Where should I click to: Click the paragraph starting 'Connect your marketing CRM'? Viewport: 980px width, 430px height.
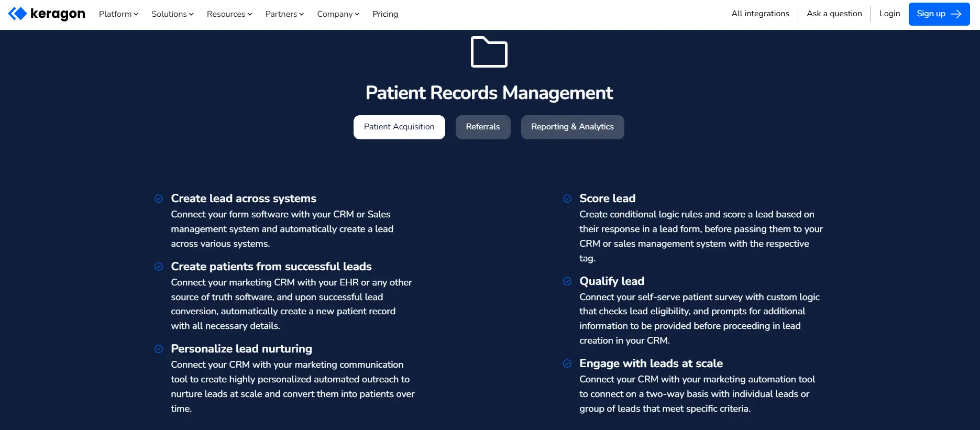[x=291, y=304]
